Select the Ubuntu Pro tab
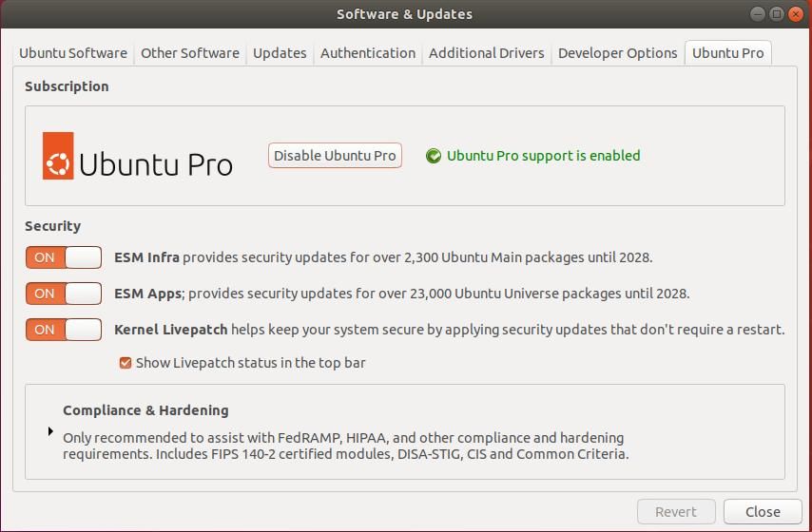The image size is (812, 532). 727,53
